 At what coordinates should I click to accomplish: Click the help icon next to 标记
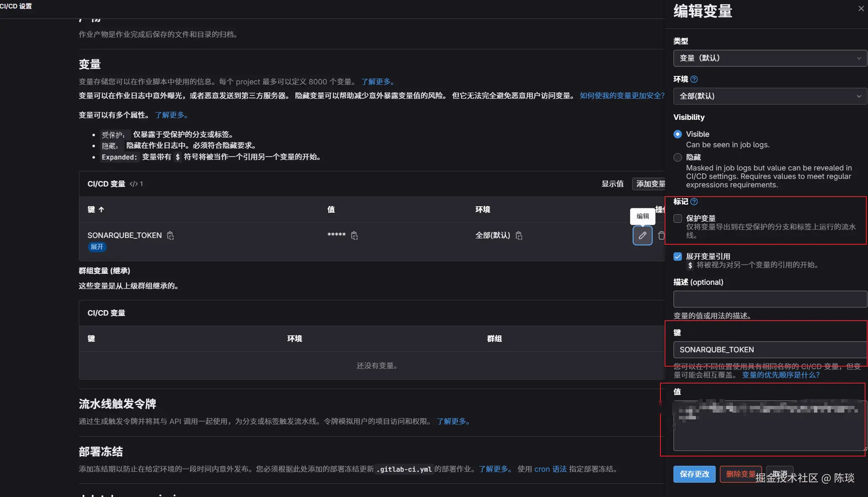pos(694,202)
